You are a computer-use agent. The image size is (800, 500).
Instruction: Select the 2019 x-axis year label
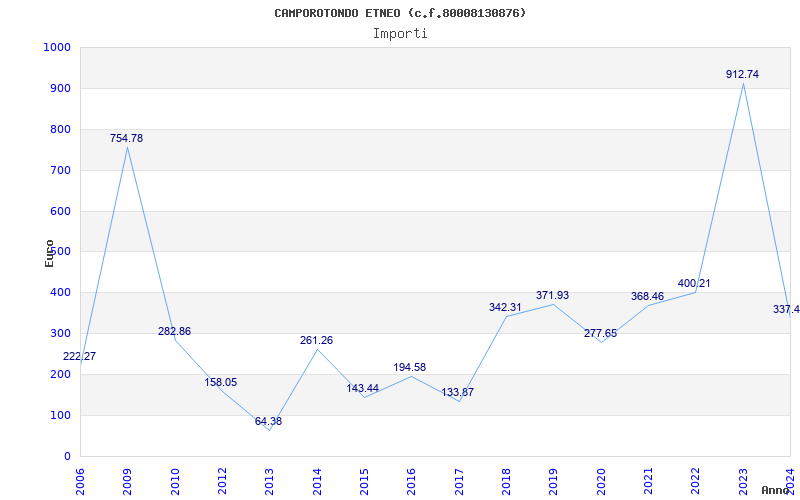[x=554, y=481]
